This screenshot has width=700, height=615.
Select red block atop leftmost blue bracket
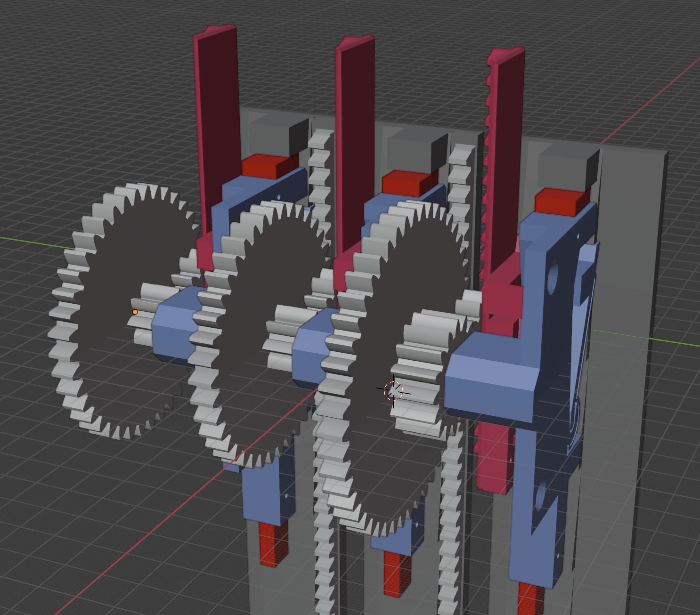pyautogui.click(x=269, y=166)
